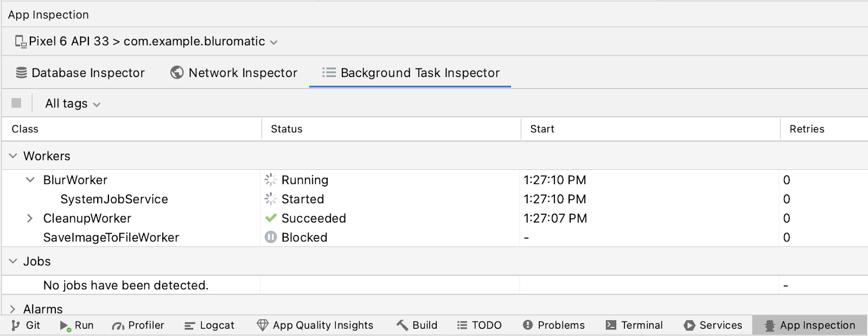This screenshot has width=868, height=336.
Task: Collapse the BlurWorker tree row
Action: click(30, 180)
